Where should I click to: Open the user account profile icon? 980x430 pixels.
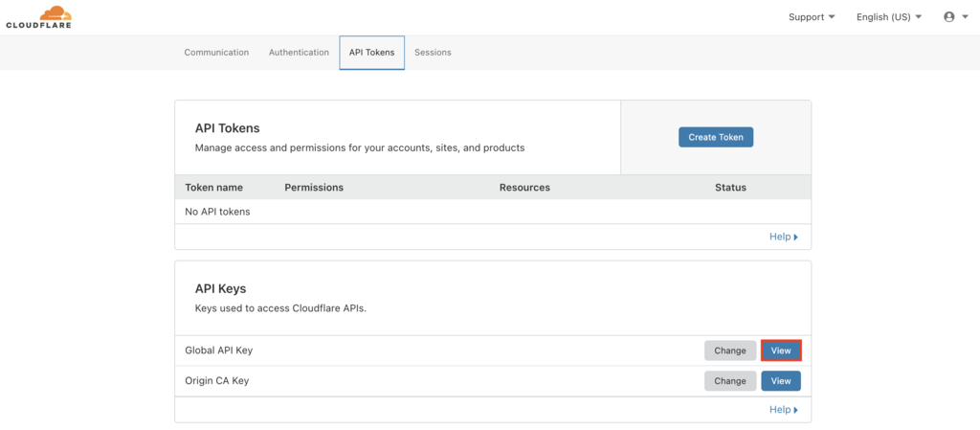pyautogui.click(x=948, y=17)
